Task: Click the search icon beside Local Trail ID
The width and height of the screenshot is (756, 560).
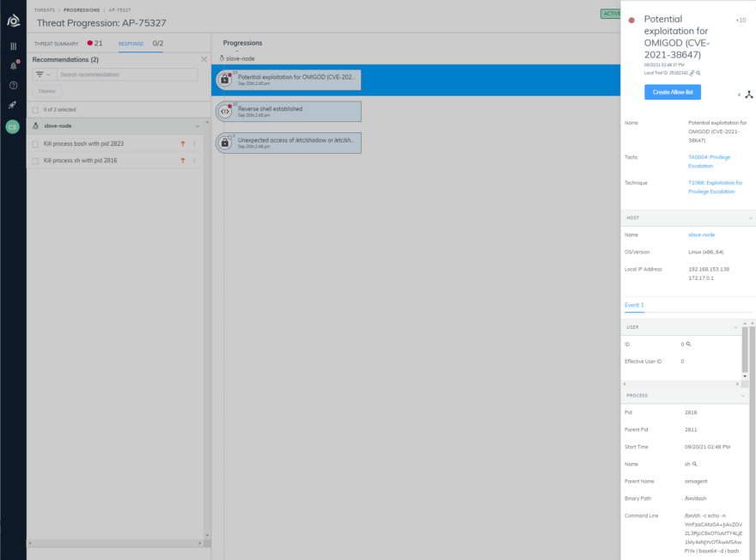Action: tap(698, 73)
